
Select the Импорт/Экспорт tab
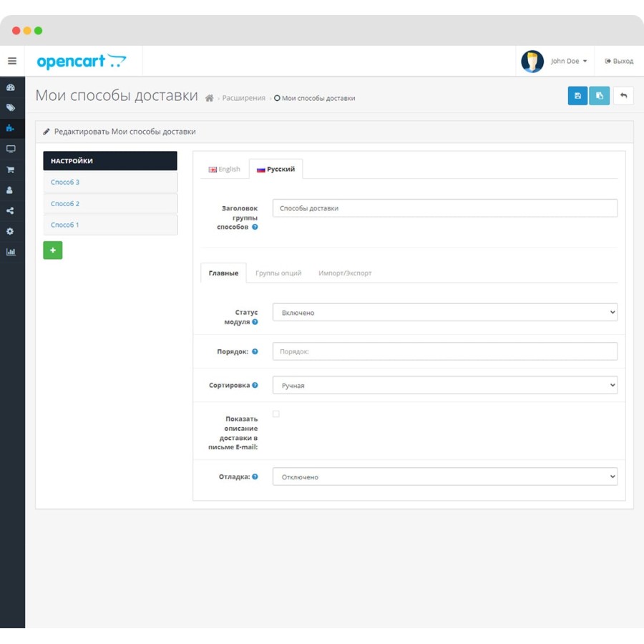tap(345, 273)
